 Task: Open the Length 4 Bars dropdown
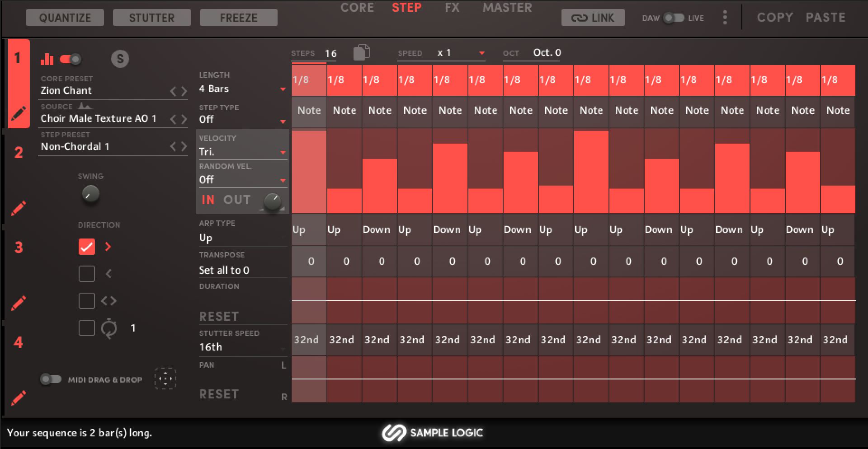[x=242, y=89]
